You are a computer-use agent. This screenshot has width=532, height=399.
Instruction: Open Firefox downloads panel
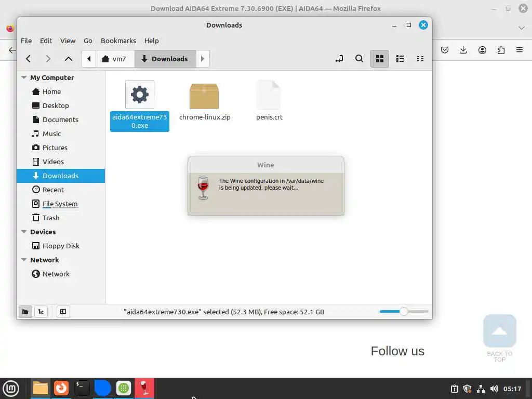(x=463, y=50)
